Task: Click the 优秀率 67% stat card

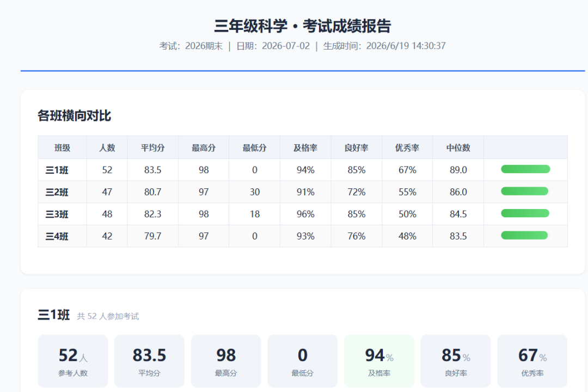Action: pyautogui.click(x=532, y=361)
